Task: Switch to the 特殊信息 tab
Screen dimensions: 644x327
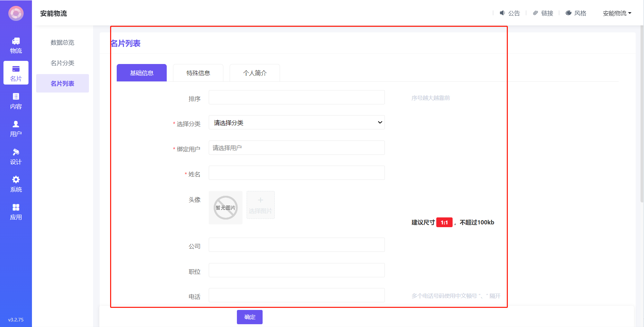Action: 198,73
